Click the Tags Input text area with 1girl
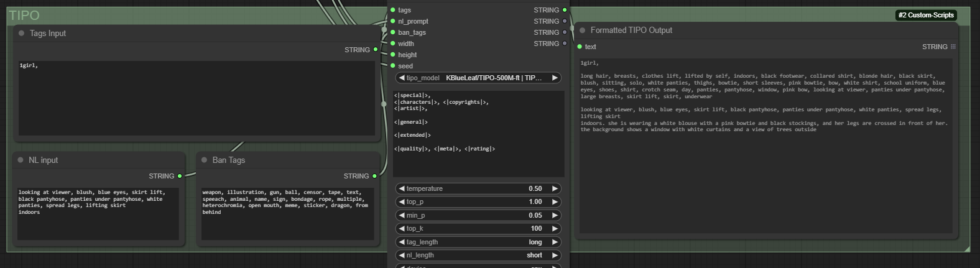 pos(196,98)
